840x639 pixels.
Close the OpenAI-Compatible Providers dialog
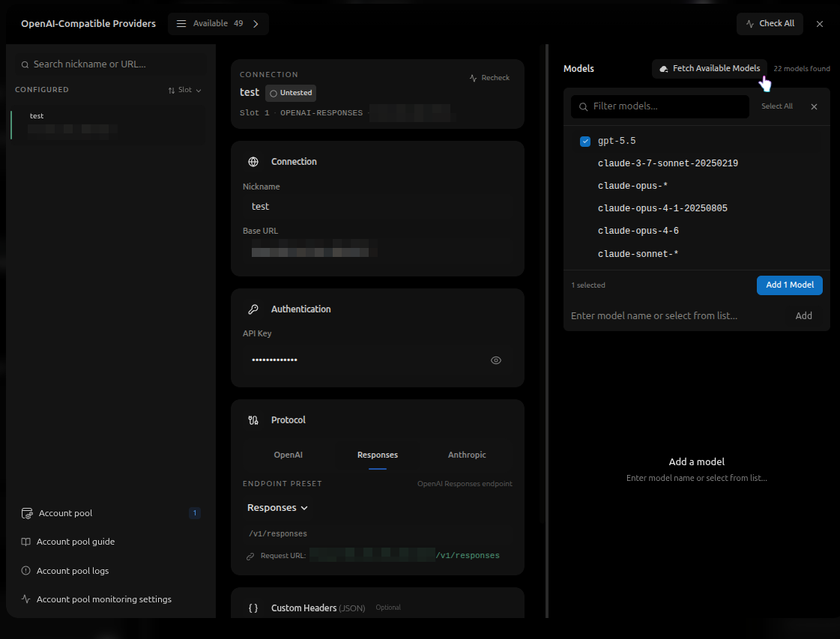tap(819, 23)
